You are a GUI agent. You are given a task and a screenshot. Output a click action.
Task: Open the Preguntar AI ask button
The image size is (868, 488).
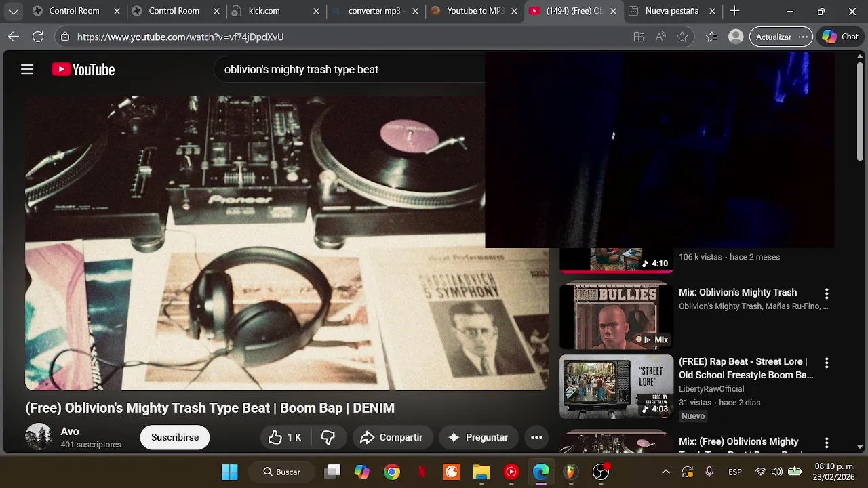coord(478,437)
